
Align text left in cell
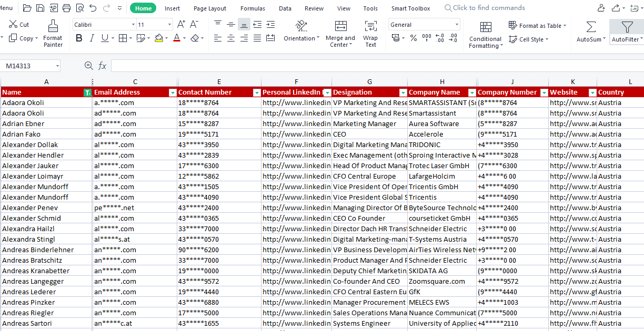coord(218,38)
